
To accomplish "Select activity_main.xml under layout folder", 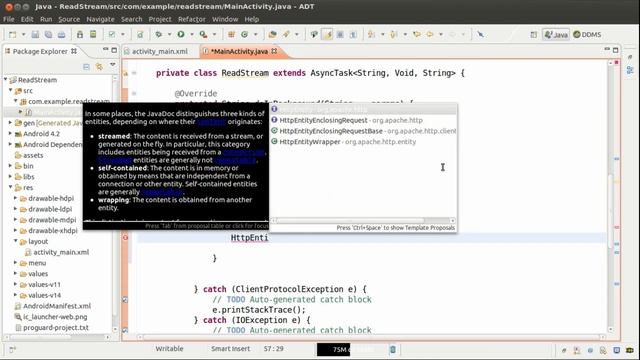I will pyautogui.click(x=57, y=252).
